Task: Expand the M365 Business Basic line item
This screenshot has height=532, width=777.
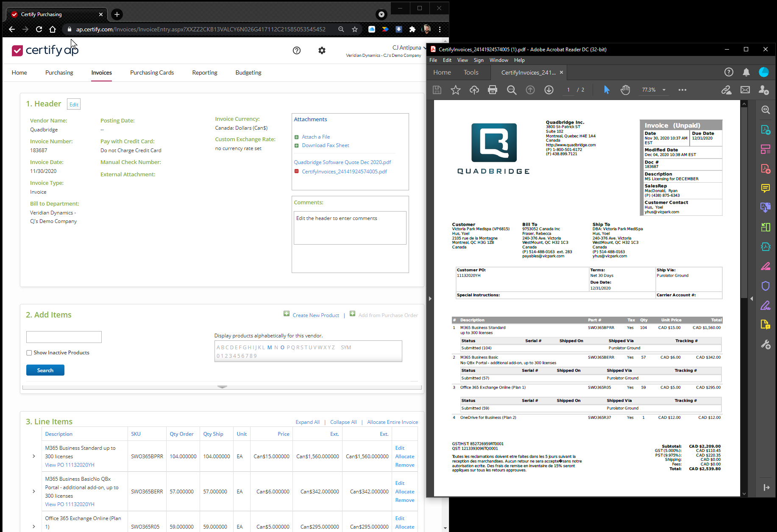Action: [x=34, y=491]
